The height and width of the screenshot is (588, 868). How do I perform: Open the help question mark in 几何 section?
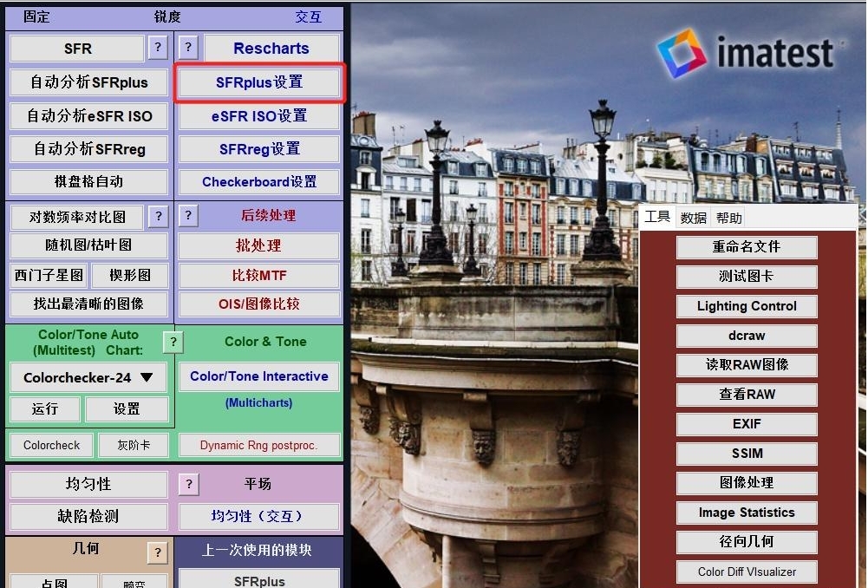coord(158,552)
